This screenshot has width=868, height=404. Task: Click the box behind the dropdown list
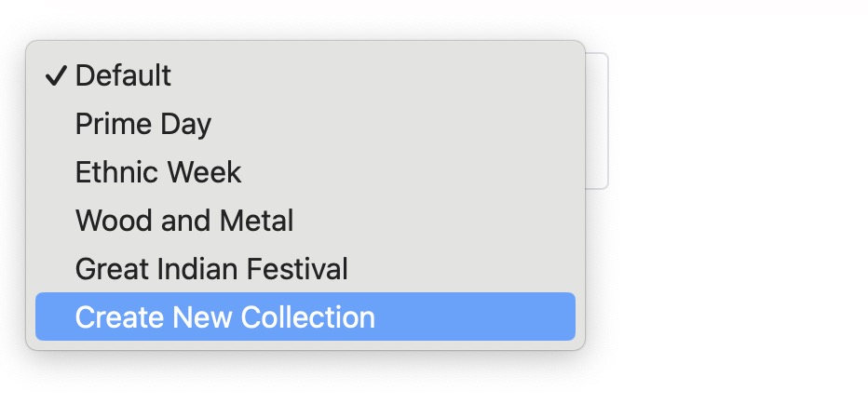[x=597, y=121]
